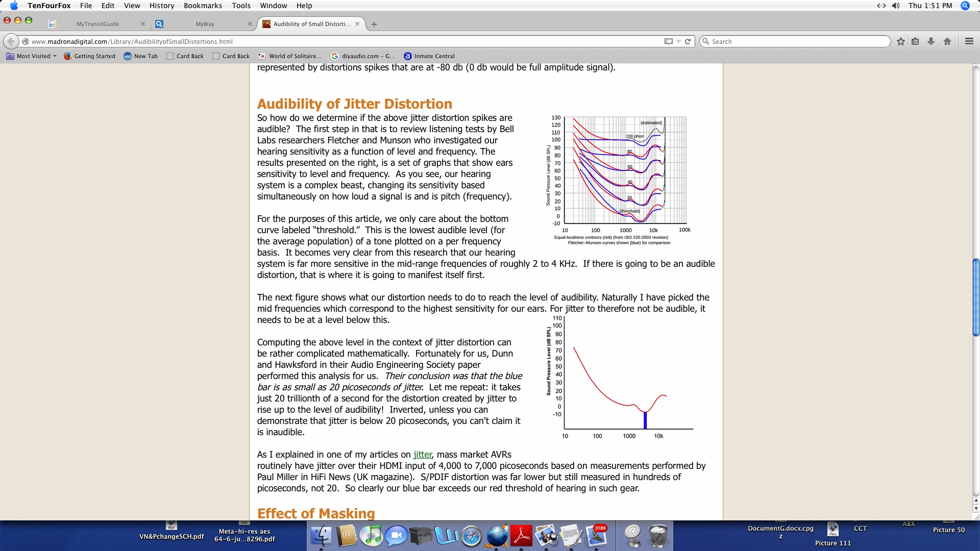This screenshot has height=551, width=980.
Task: Open the URL history dropdown arrow
Action: [x=678, y=41]
